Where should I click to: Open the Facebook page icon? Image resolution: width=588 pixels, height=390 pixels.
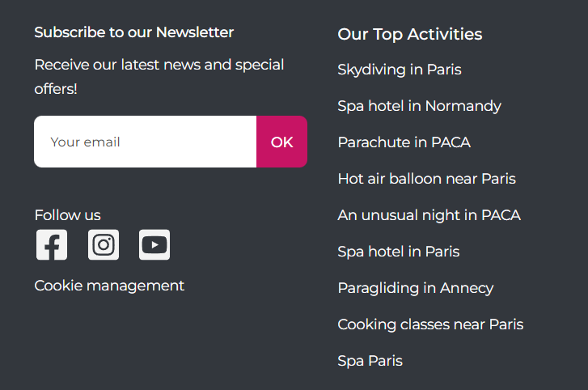tap(52, 245)
